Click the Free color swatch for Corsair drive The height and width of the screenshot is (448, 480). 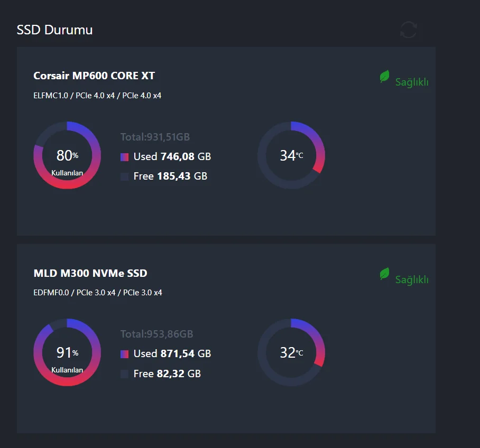click(125, 176)
